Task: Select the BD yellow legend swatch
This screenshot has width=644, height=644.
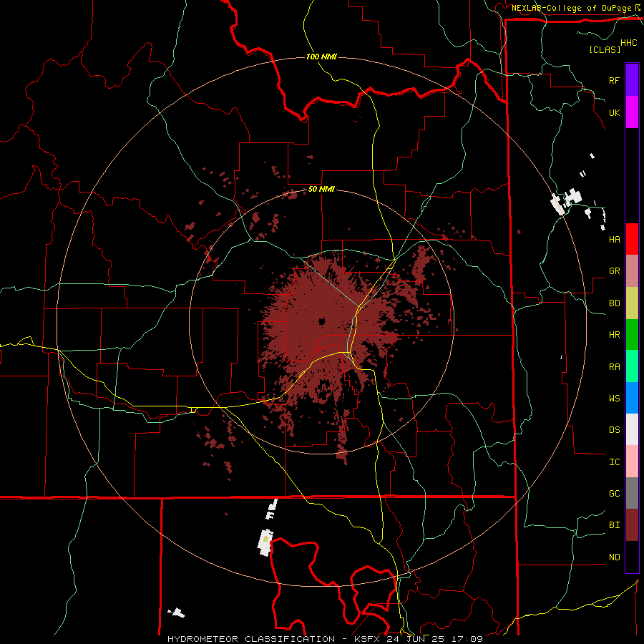Action: point(632,303)
